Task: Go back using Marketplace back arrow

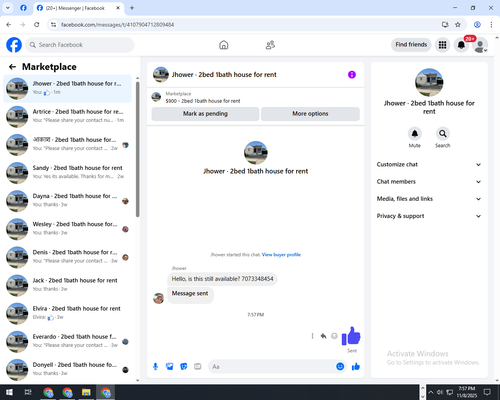Action: pos(13,67)
